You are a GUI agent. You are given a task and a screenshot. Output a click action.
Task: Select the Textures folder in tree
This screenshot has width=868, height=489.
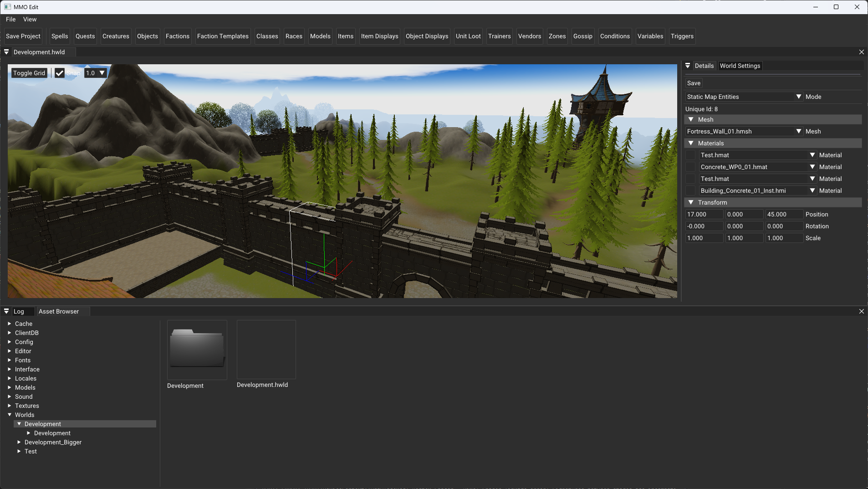(x=27, y=406)
